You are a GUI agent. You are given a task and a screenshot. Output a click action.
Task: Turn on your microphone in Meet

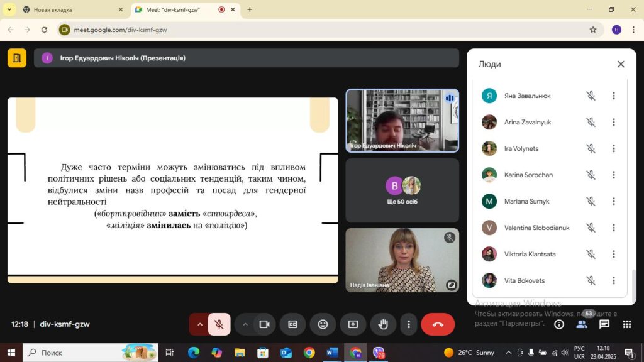click(219, 324)
